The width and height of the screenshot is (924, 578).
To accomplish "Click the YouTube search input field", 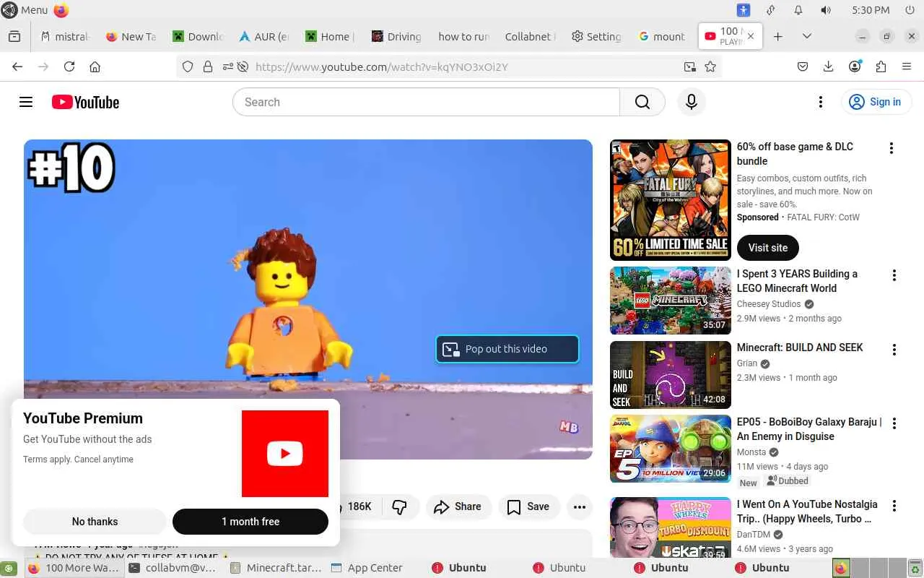I will [426, 102].
